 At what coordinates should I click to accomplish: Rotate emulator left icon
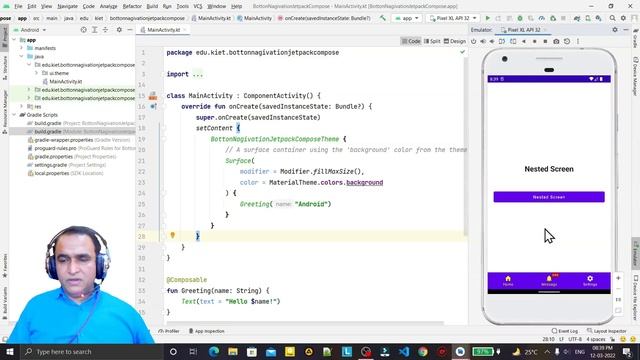point(502,41)
